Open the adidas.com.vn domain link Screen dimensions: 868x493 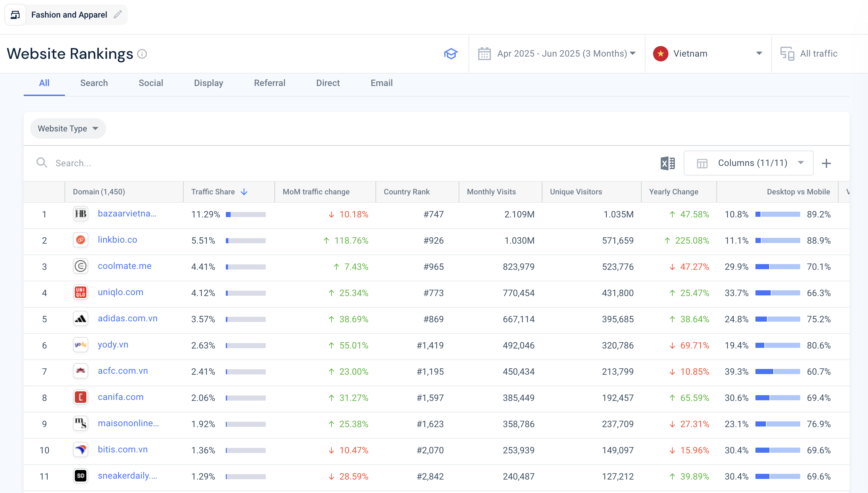coord(128,319)
